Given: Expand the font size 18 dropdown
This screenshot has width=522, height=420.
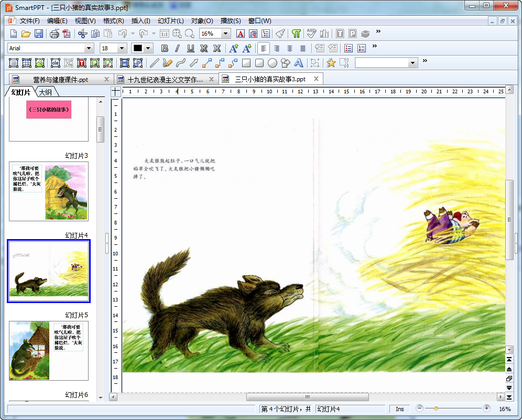Looking at the screenshot, I should pos(122,48).
